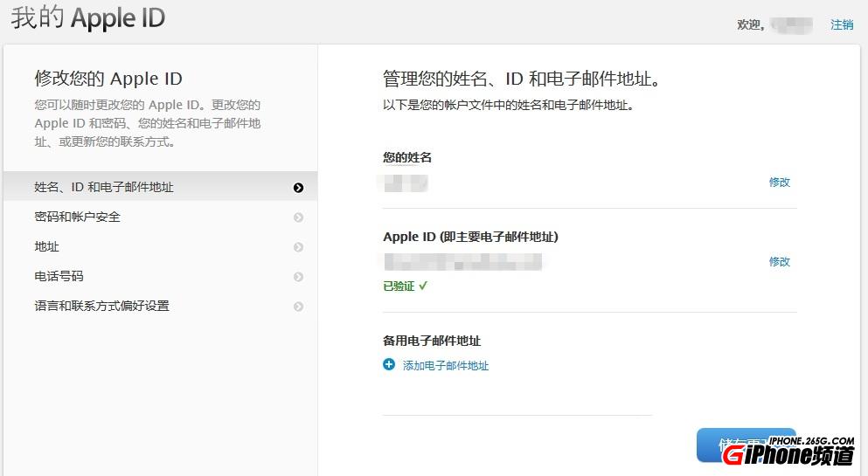868x476 pixels.
Task: Click the 备用电子邮件地址 label
Action: pyautogui.click(x=432, y=341)
